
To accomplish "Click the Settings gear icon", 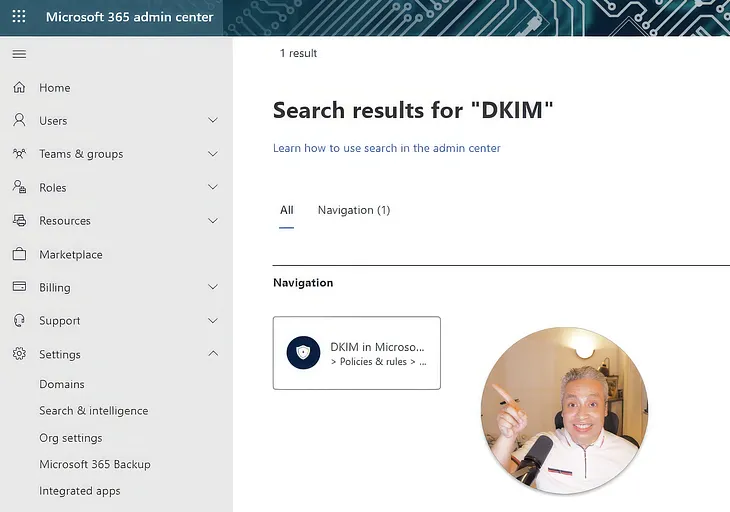I will click(19, 354).
